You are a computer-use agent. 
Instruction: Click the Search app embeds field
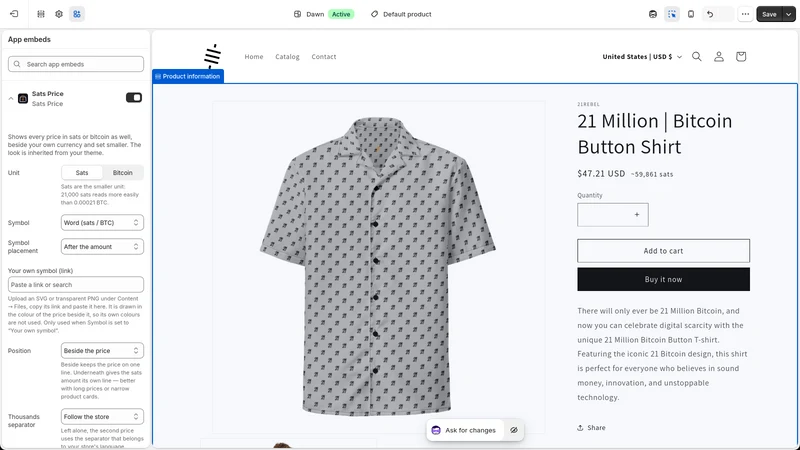pyautogui.click(x=76, y=64)
